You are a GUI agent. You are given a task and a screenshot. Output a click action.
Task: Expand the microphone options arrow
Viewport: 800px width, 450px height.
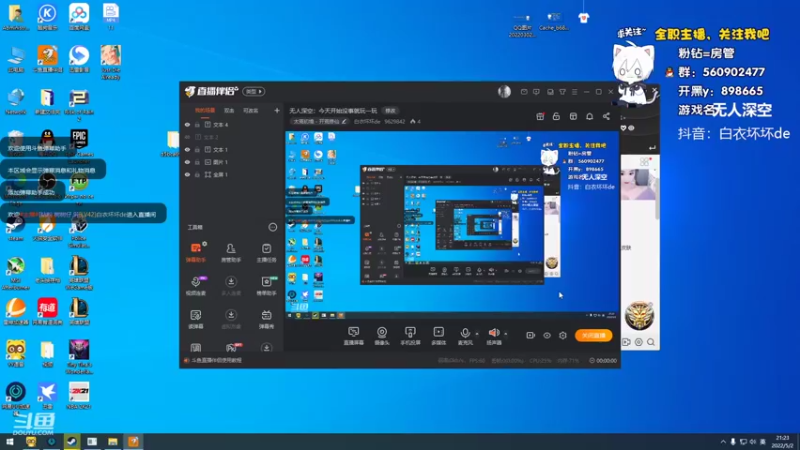click(x=477, y=334)
